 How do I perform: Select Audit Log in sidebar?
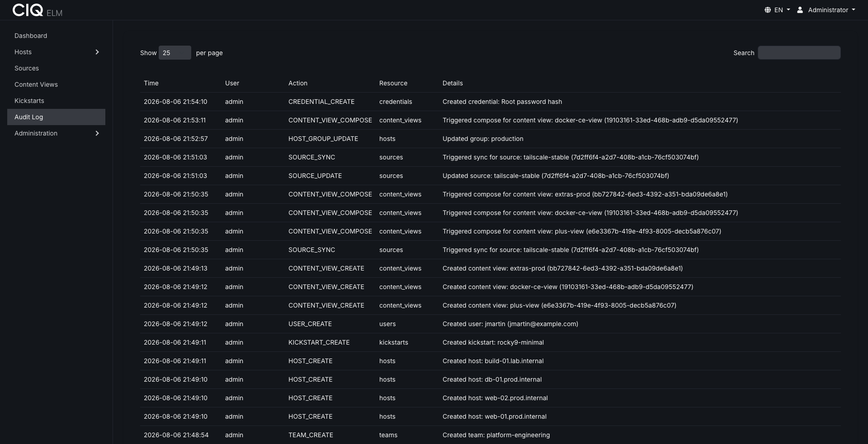coord(56,117)
